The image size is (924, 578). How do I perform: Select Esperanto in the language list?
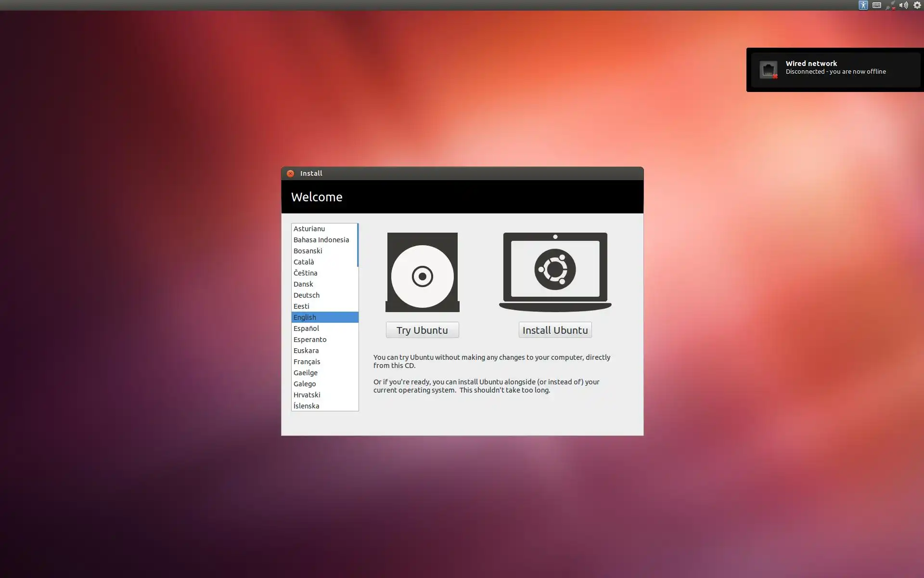point(310,340)
